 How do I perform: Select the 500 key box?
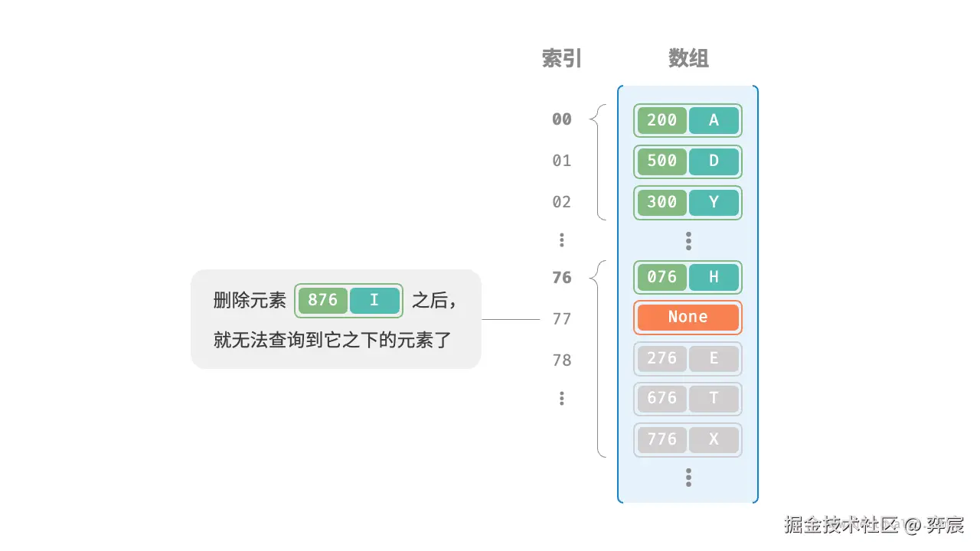[662, 161]
